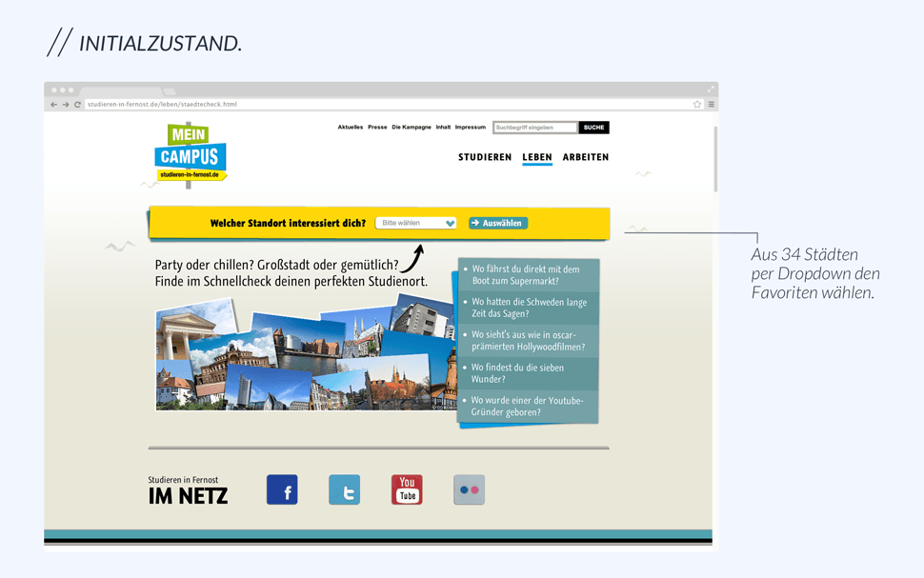Image resolution: width=924 pixels, height=578 pixels.
Task: Bookmark page with the star icon
Action: [x=697, y=105]
